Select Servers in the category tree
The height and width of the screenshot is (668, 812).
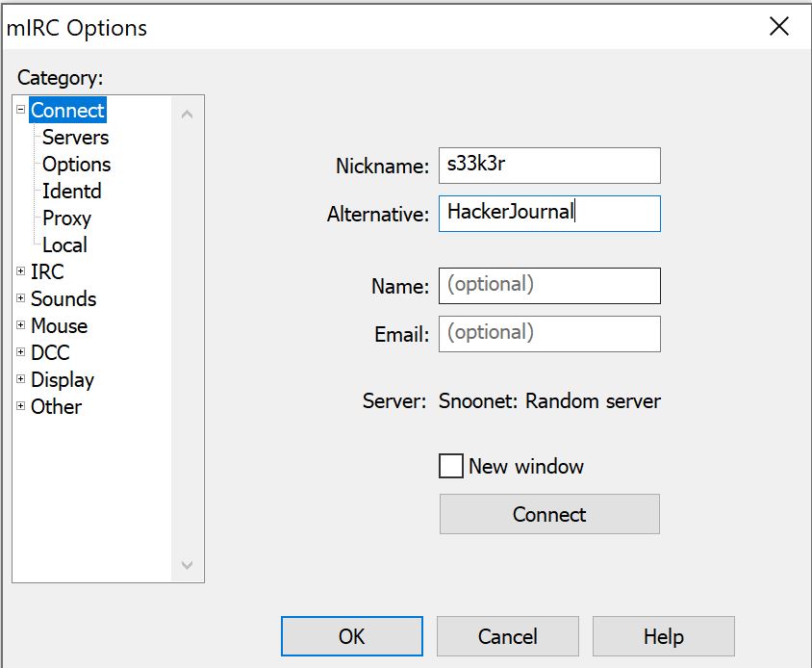[75, 138]
